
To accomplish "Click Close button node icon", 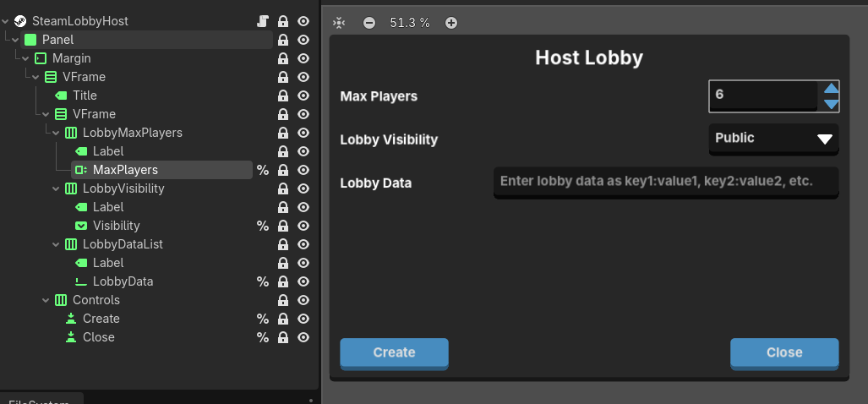I will click(x=71, y=337).
